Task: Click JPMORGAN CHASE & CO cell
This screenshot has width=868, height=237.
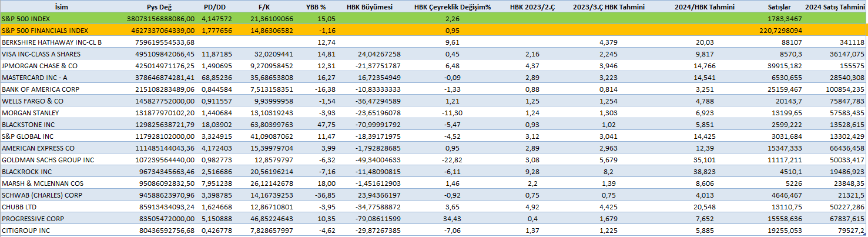Action: tap(39, 66)
